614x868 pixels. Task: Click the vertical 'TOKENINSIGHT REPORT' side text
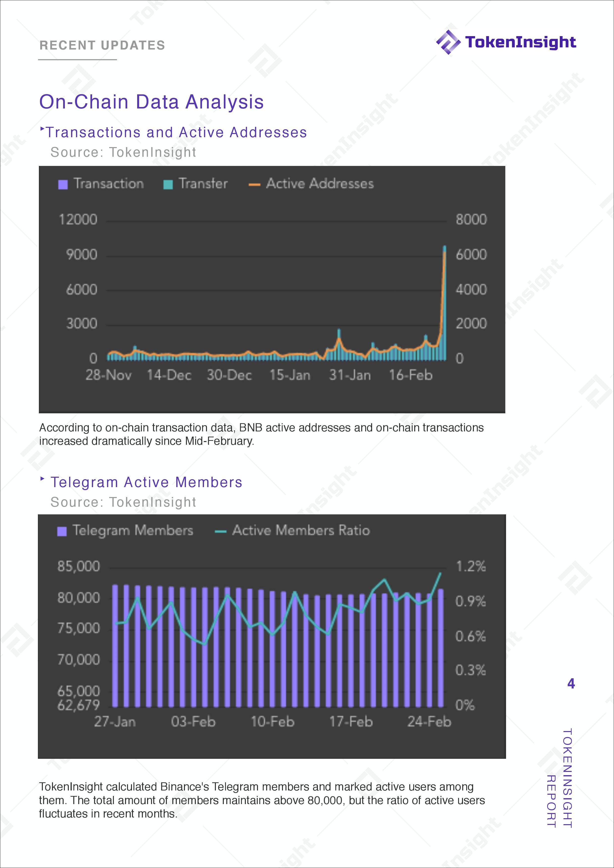pyautogui.click(x=560, y=778)
